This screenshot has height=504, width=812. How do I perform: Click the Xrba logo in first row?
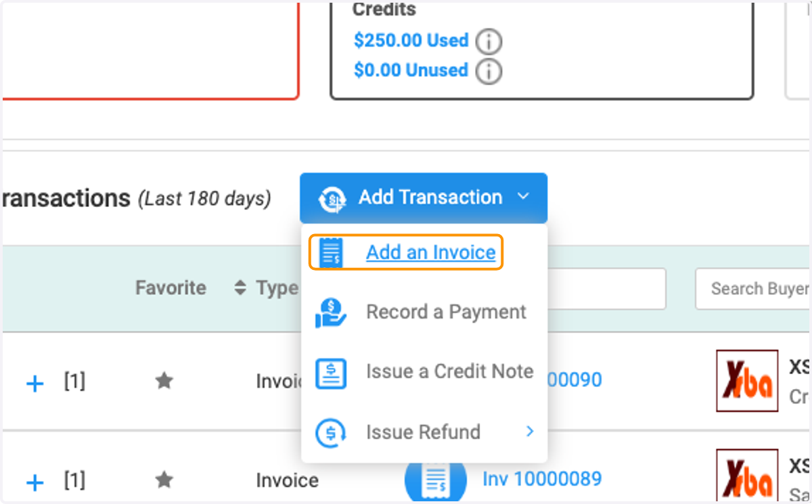[747, 381]
